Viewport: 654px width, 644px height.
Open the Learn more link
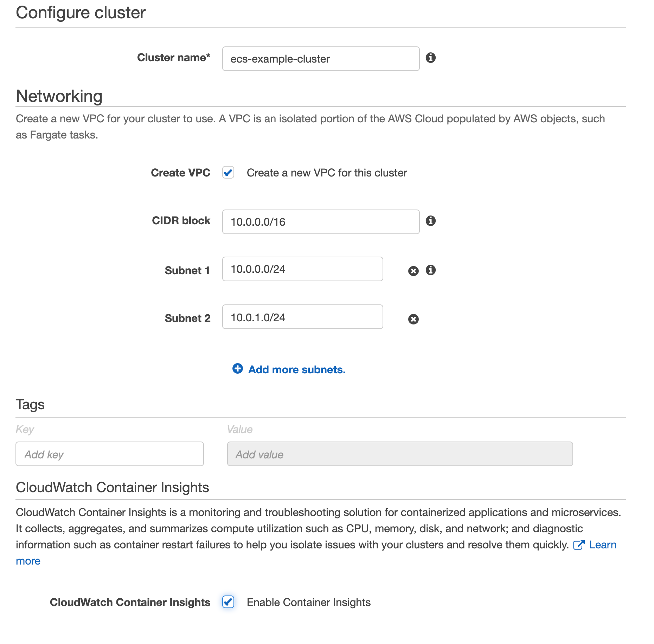[x=603, y=545]
